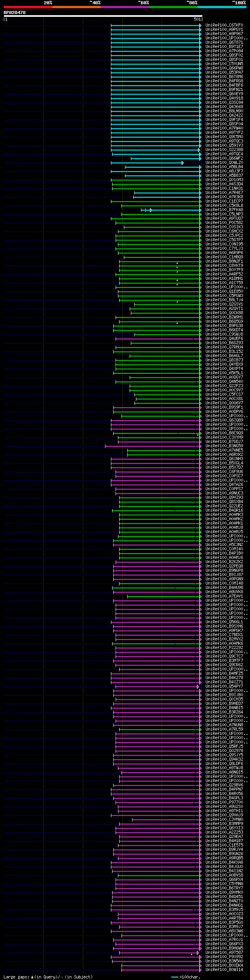250x980 pixels.
Task: Click hit label UniRef100_Q43649
Action: 224,107
